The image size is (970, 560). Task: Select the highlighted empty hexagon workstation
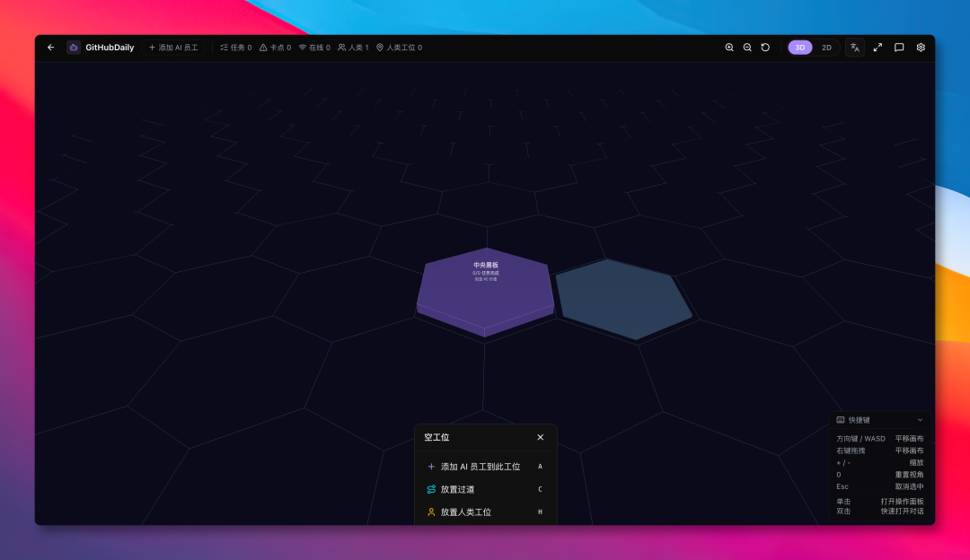(x=623, y=299)
